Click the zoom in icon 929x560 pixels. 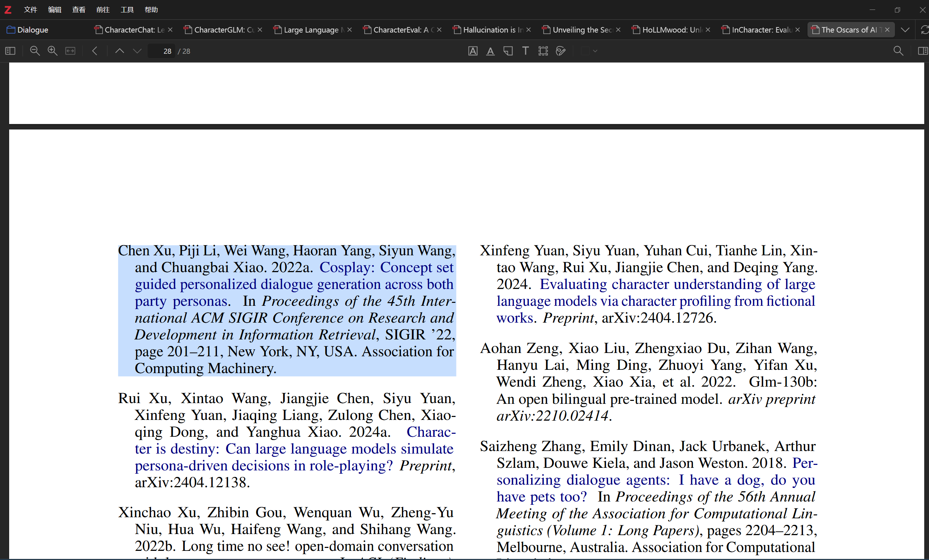click(x=52, y=51)
